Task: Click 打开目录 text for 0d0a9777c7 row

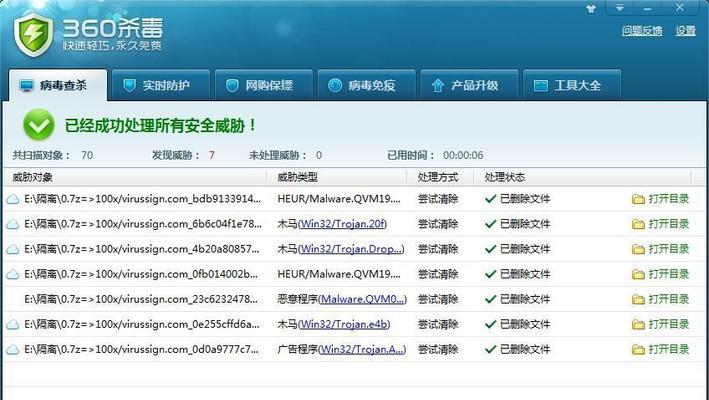Action: 669,349
